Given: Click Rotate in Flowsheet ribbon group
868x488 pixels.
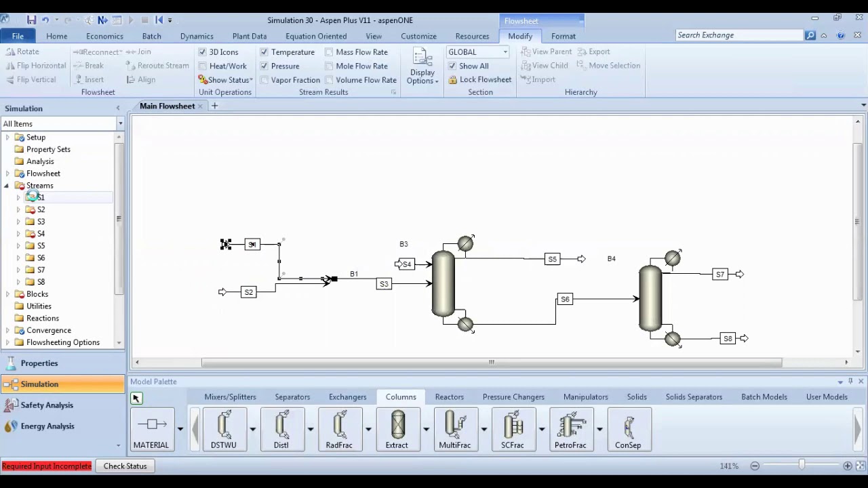Looking at the screenshot, I should (x=22, y=52).
